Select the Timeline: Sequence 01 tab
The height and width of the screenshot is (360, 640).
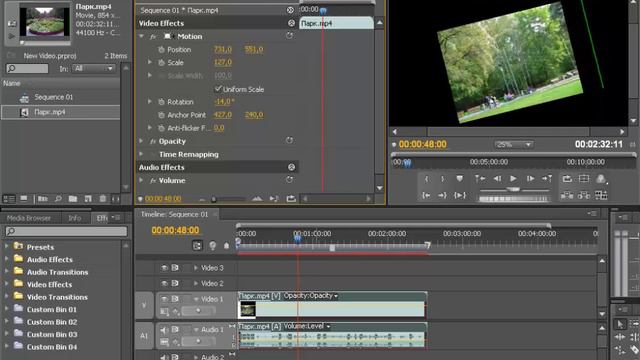pos(174,214)
